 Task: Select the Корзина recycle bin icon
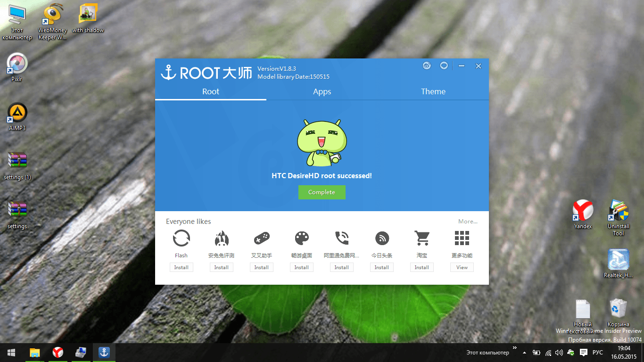pyautogui.click(x=618, y=313)
